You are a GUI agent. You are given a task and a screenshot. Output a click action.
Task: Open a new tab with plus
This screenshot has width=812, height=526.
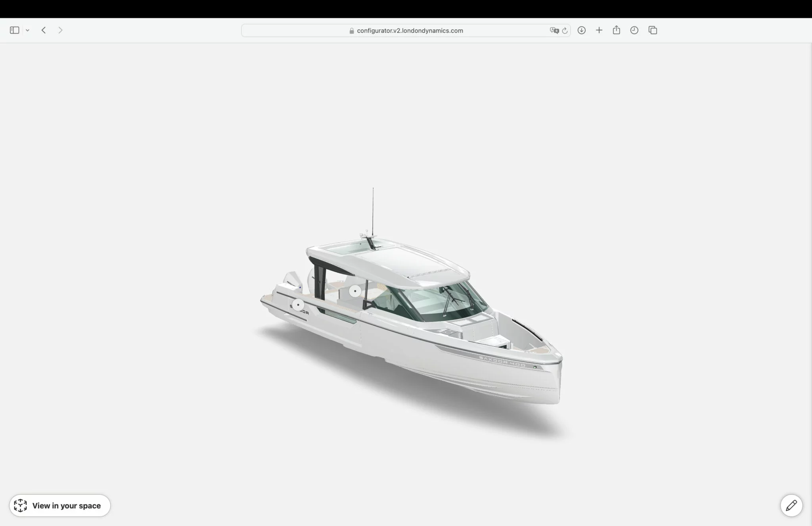599,30
